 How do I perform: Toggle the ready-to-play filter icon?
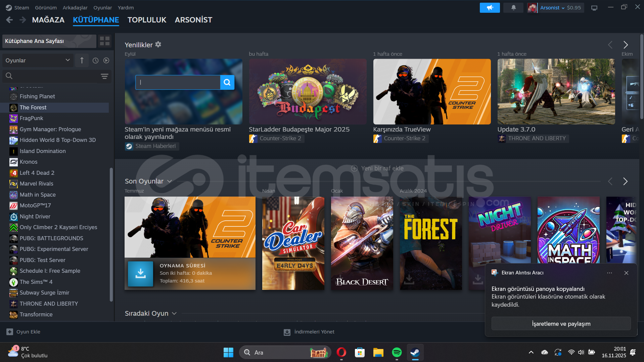pos(106,60)
